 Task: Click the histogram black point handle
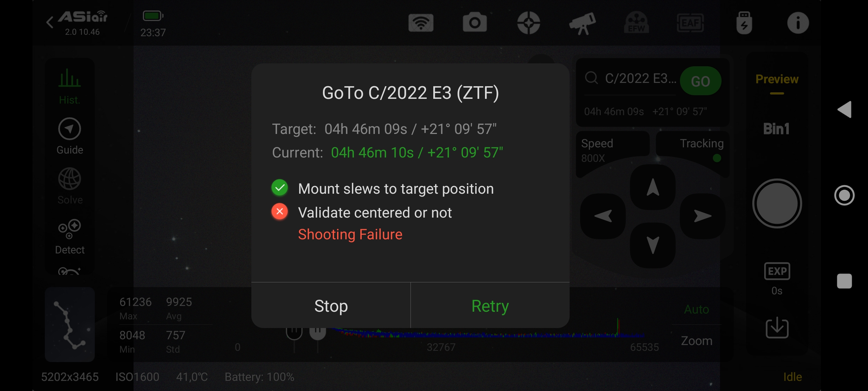point(294,332)
